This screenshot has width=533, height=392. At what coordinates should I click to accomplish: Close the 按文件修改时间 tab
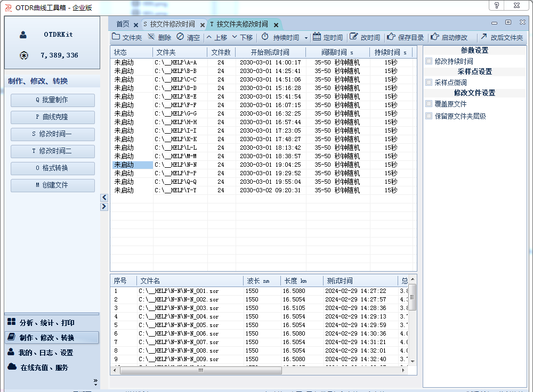(202, 25)
